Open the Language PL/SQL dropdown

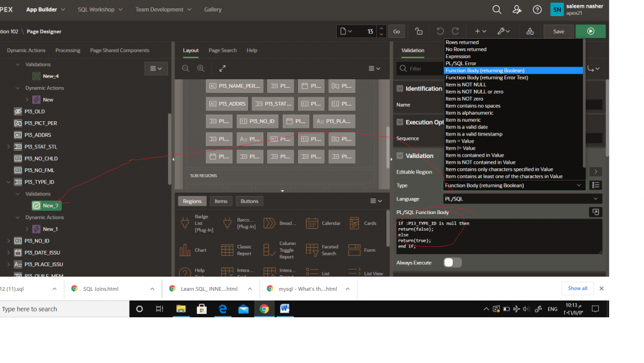point(522,199)
